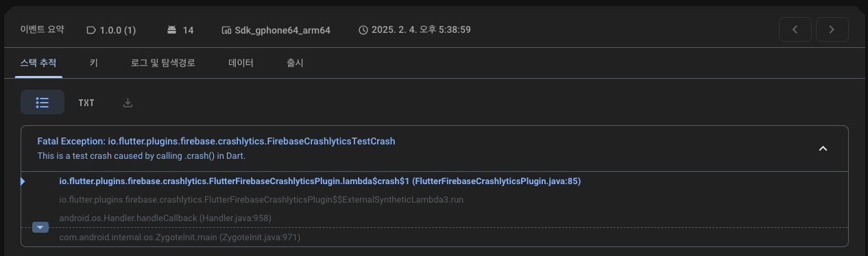
Task: Click the blue triangle marker beside lambda$crash$1 frame
Action: (x=23, y=181)
